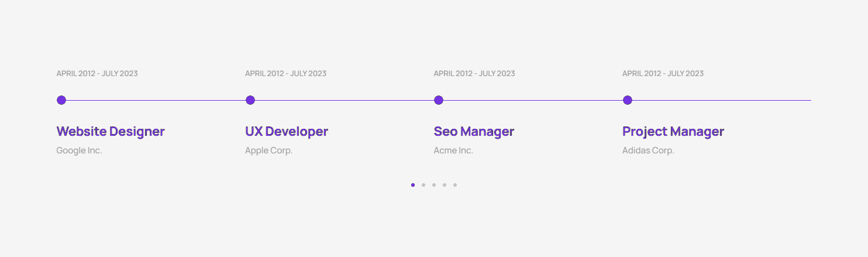This screenshot has width=868, height=257.
Task: Select the timeline marker above Project Manager
Action: [628, 100]
